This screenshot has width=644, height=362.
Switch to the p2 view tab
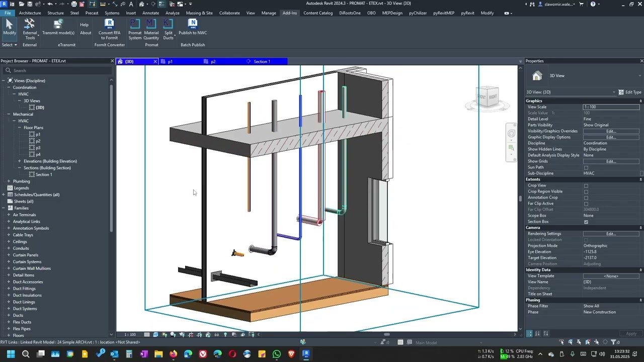(213, 61)
